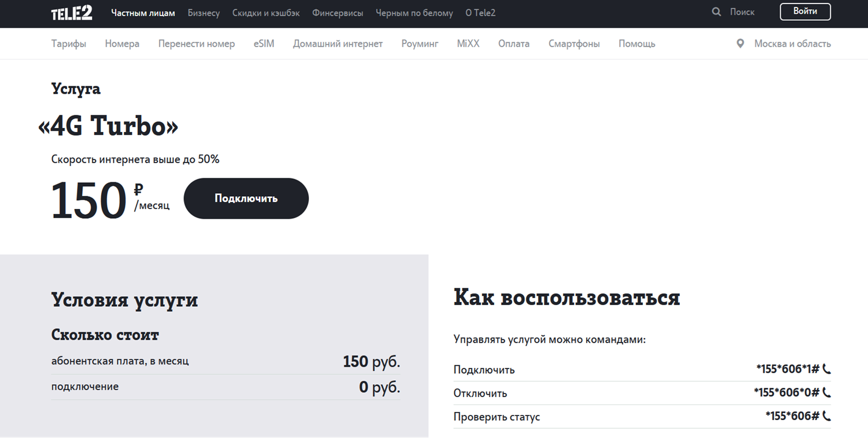
Task: Open the Роуминг section
Action: click(x=420, y=43)
